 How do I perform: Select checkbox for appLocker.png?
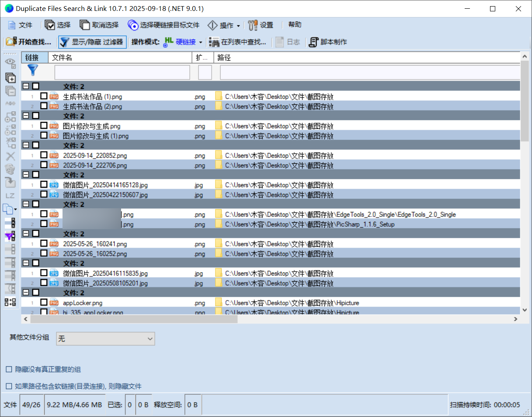click(x=44, y=302)
